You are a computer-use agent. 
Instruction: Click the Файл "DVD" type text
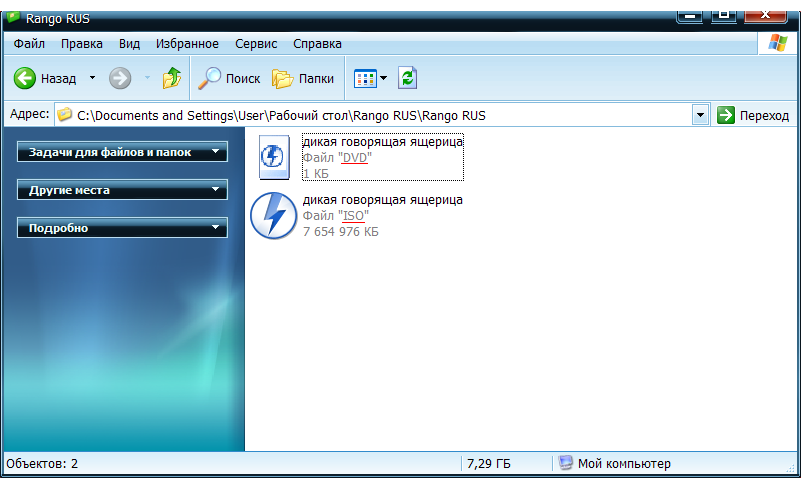(x=337, y=158)
